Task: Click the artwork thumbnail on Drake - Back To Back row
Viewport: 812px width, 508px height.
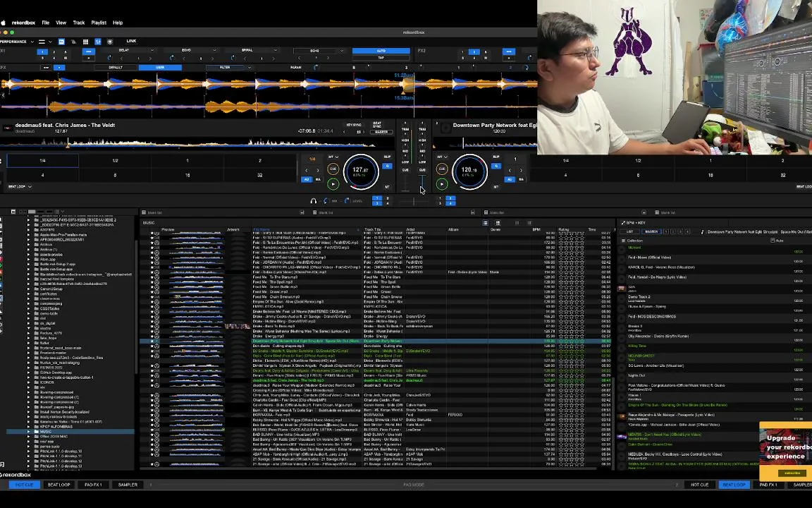Action: click(x=237, y=326)
